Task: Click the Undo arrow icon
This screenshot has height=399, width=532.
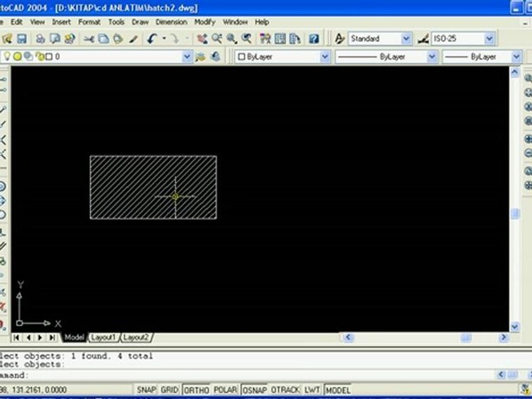Action: [152, 39]
